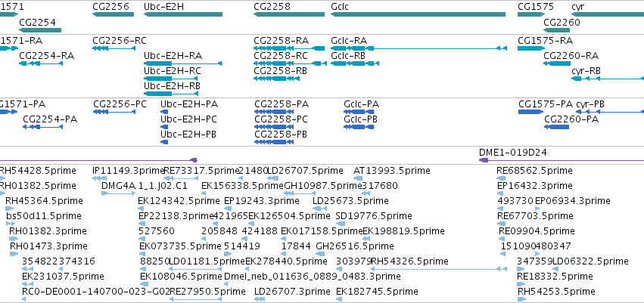Image resolution: width=644 pixels, height=303 pixels.
Task: Select the Gclc-PB protein feature
Action: tap(359, 127)
